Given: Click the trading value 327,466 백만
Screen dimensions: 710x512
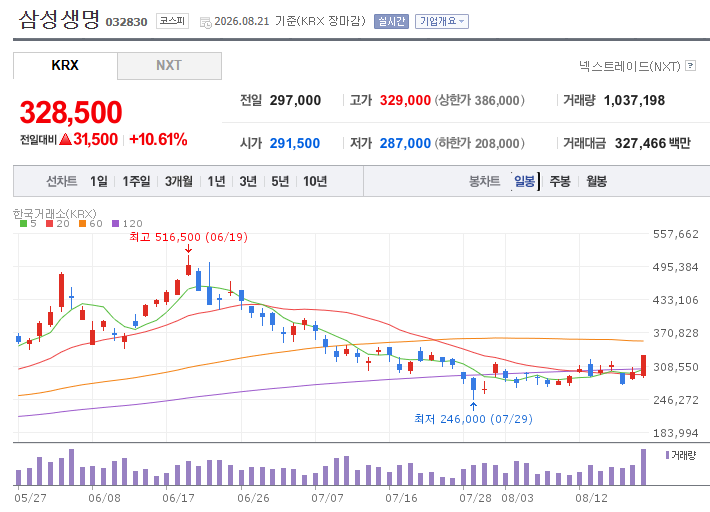Looking at the screenshot, I should pyautogui.click(x=652, y=143).
